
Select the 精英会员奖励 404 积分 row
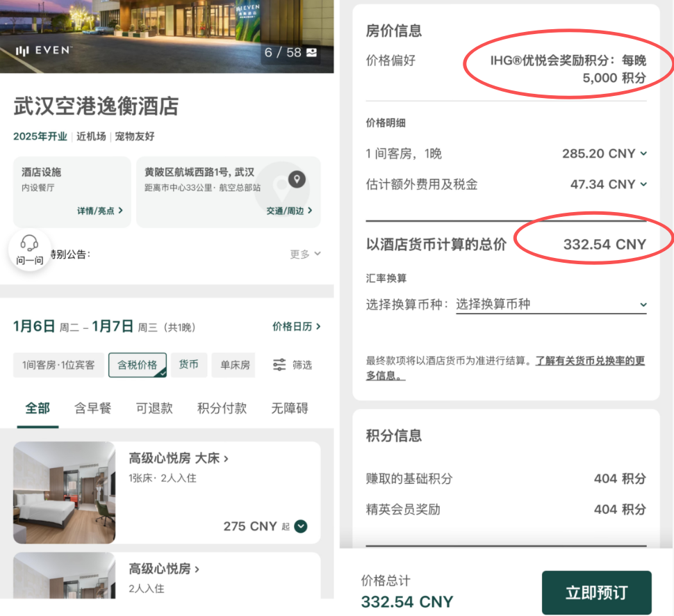click(506, 510)
